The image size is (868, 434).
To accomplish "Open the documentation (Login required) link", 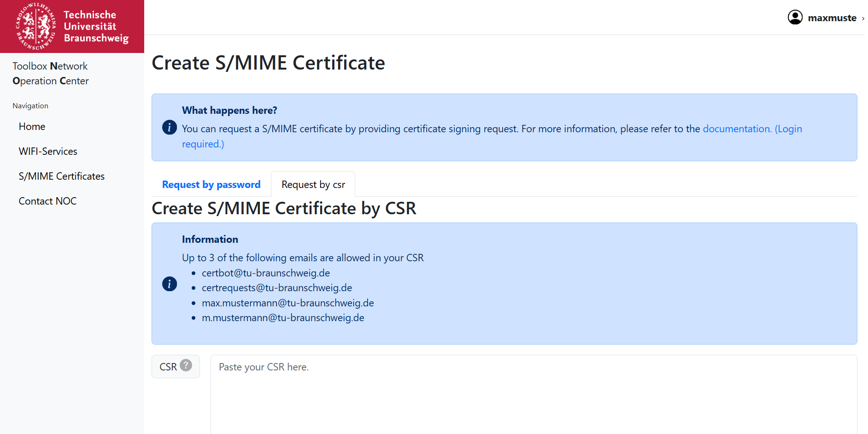I will pyautogui.click(x=752, y=129).
